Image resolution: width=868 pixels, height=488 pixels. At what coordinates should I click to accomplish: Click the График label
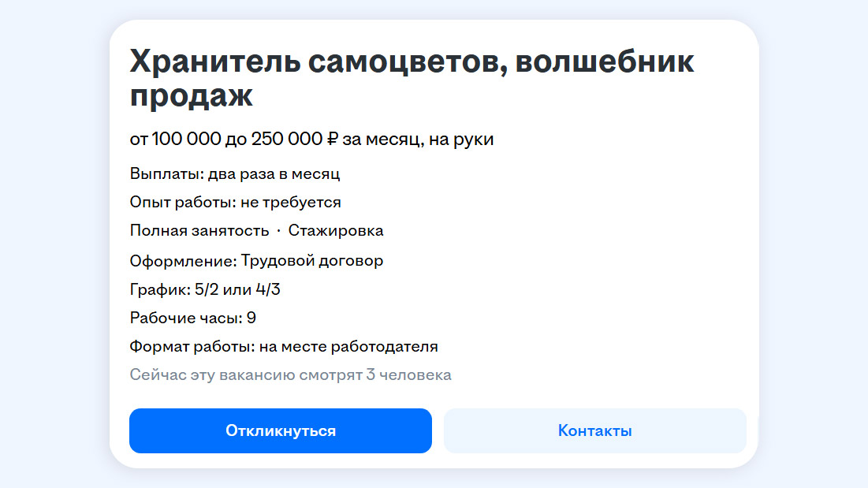click(160, 289)
